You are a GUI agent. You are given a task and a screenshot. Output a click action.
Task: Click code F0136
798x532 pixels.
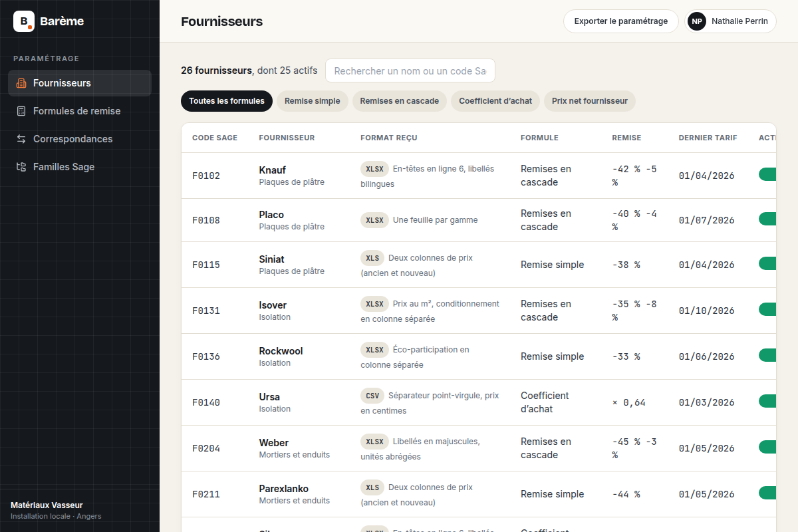coord(206,356)
